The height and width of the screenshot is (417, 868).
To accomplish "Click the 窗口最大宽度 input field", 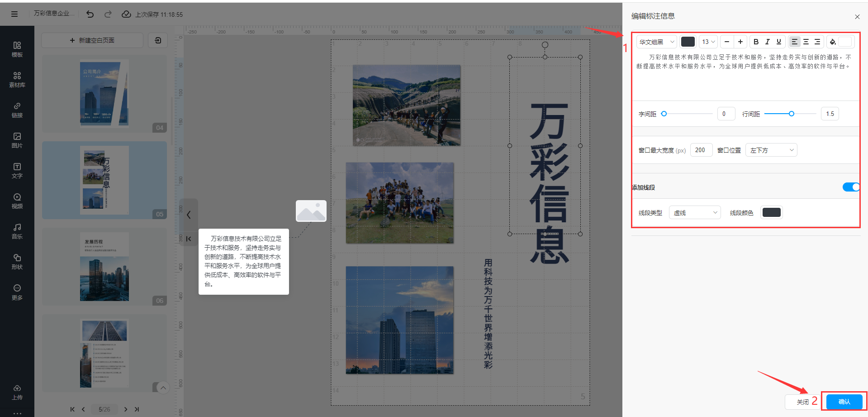I will [x=701, y=150].
